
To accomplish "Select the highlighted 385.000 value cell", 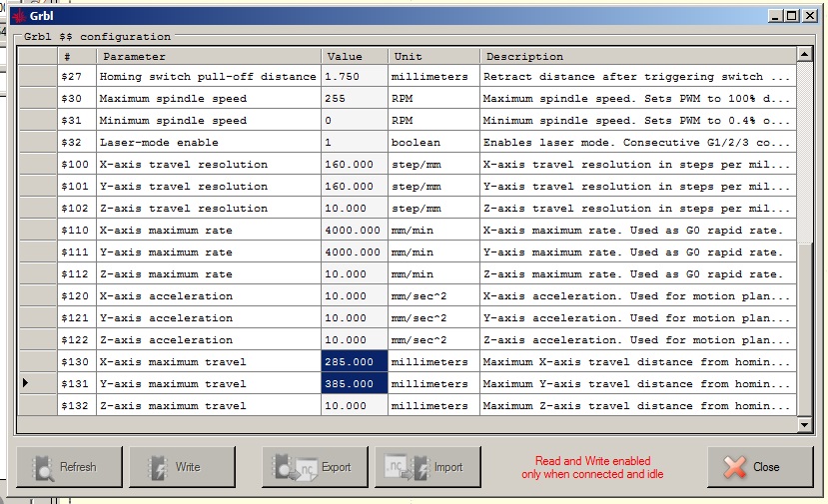I will [x=355, y=383].
